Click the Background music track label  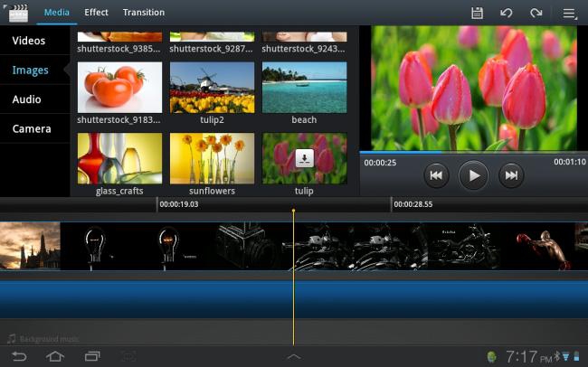43,339
